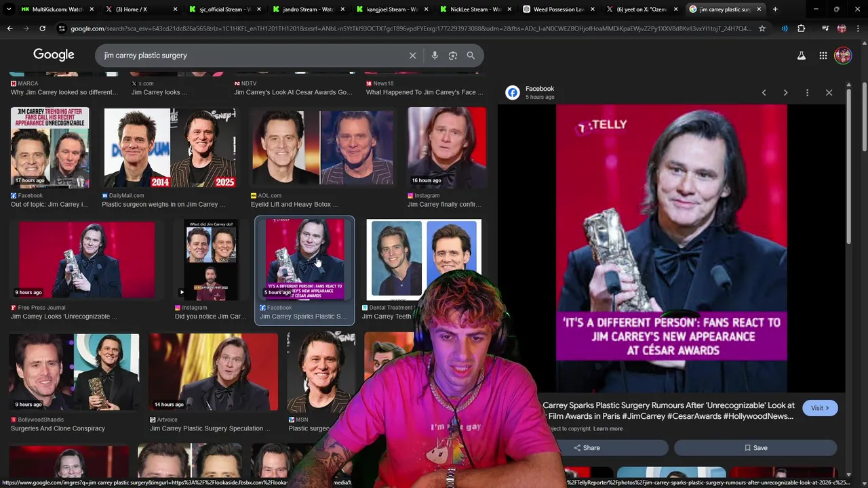Switch to the MultiKick.com tab

pyautogui.click(x=58, y=9)
